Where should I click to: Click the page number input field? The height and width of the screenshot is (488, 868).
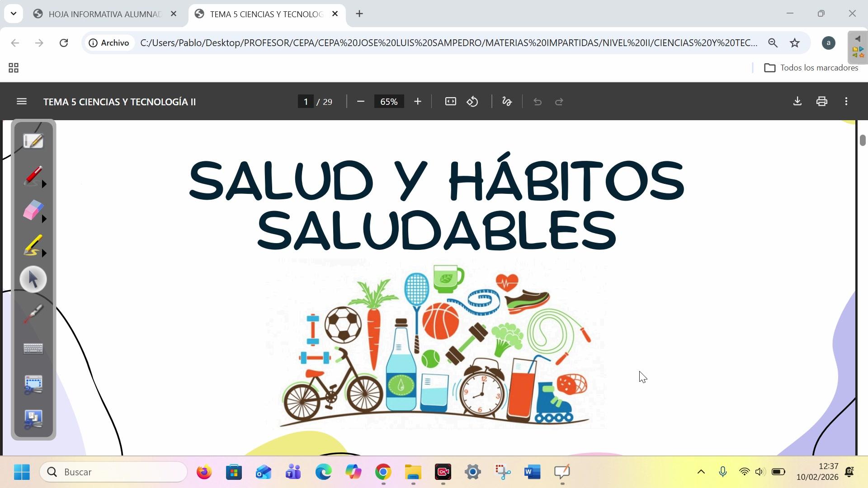pyautogui.click(x=306, y=102)
